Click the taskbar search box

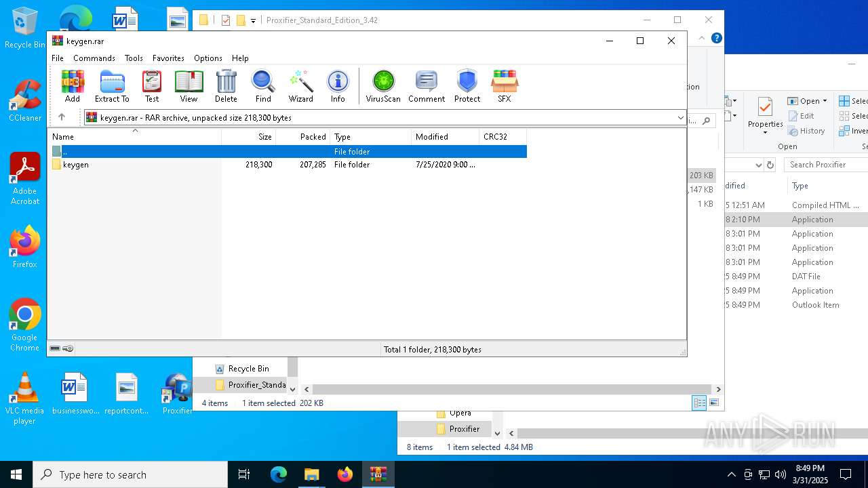[x=130, y=474]
